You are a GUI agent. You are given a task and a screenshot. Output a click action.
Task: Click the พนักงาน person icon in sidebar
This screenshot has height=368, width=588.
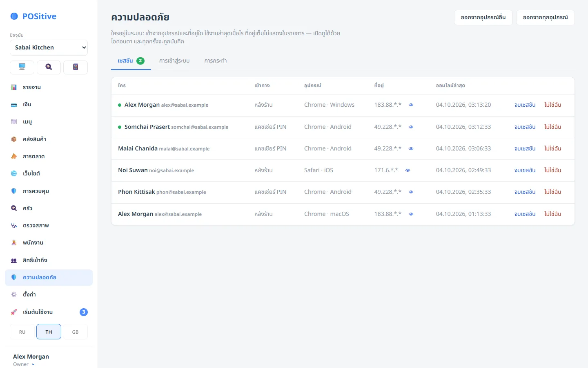[14, 242]
